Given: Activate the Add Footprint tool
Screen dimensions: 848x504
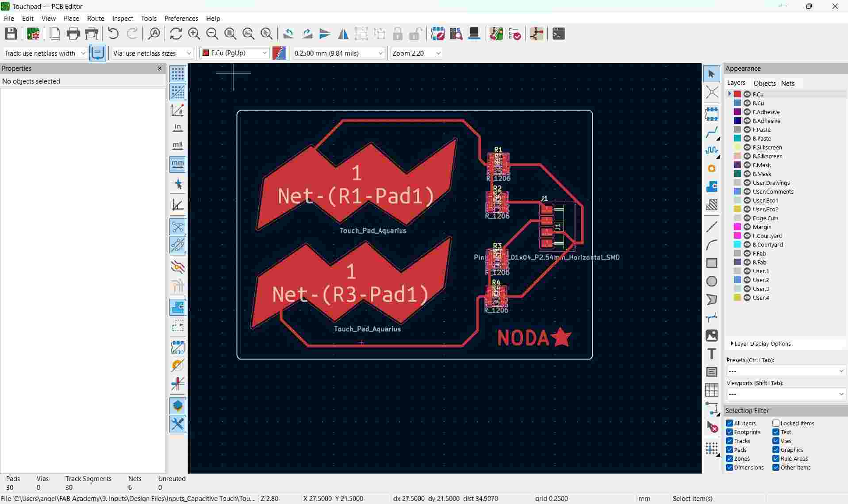Looking at the screenshot, I should tap(712, 114).
